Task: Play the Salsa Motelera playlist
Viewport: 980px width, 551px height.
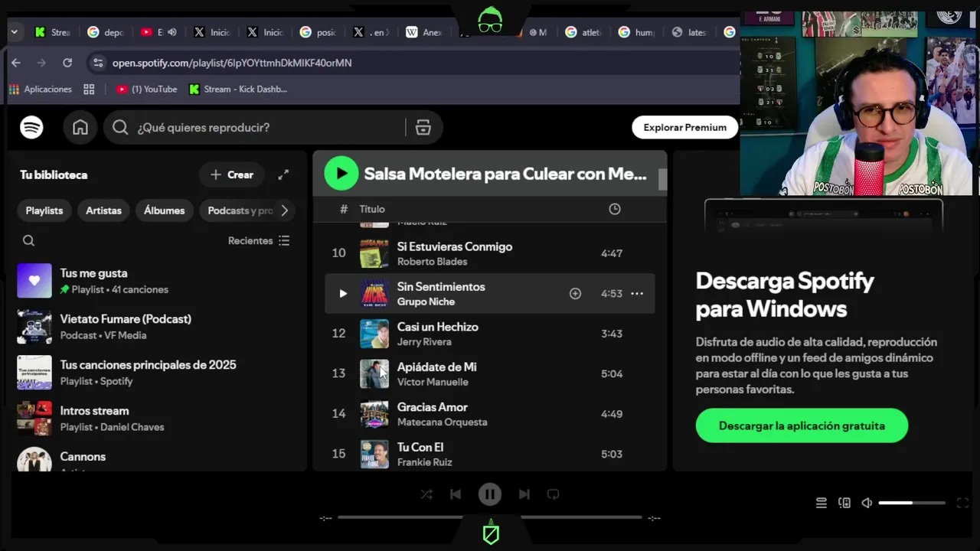Action: point(341,174)
